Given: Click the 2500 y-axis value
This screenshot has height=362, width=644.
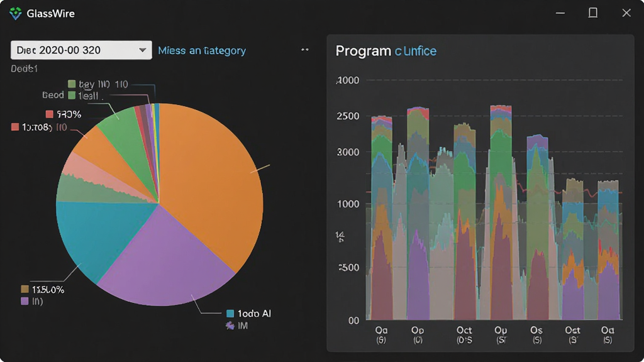Looking at the screenshot, I should coord(348,116).
